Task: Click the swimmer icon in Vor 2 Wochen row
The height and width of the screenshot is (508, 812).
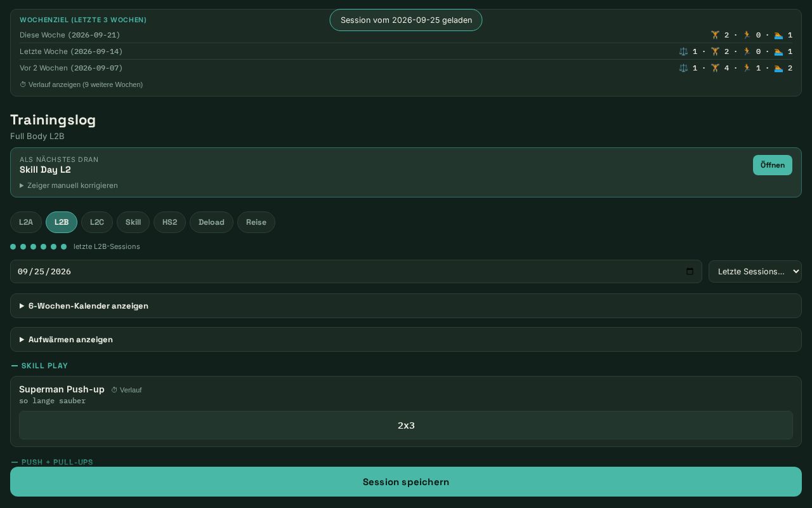Action: pyautogui.click(x=778, y=68)
